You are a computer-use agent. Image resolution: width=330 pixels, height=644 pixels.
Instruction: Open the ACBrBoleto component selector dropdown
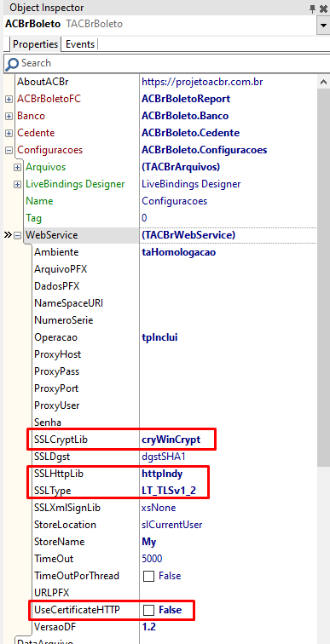coord(322,25)
